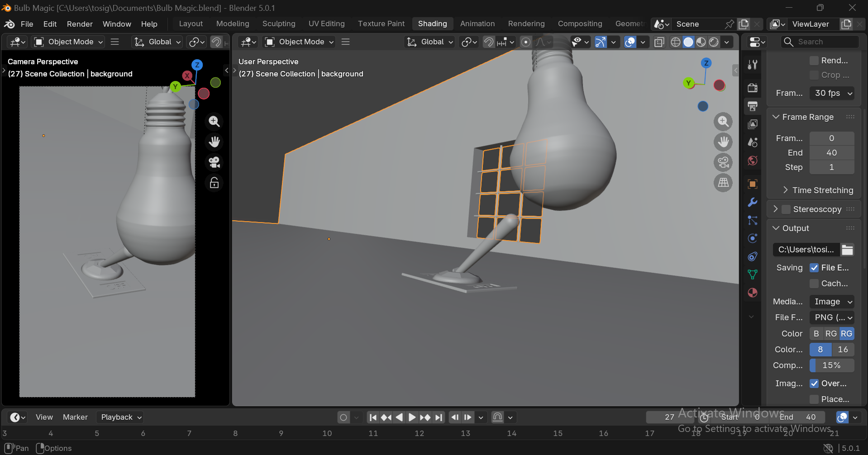
Task: Open the Modifiers wrench properties tab
Action: click(753, 202)
